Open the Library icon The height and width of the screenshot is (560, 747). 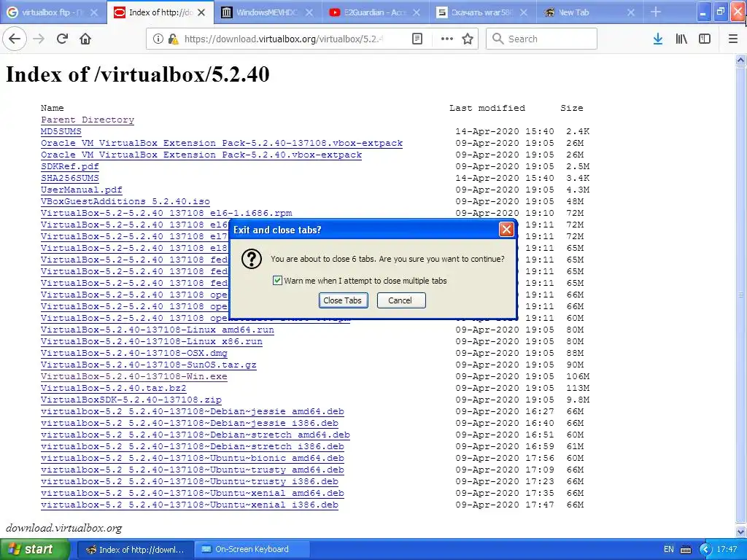(681, 39)
